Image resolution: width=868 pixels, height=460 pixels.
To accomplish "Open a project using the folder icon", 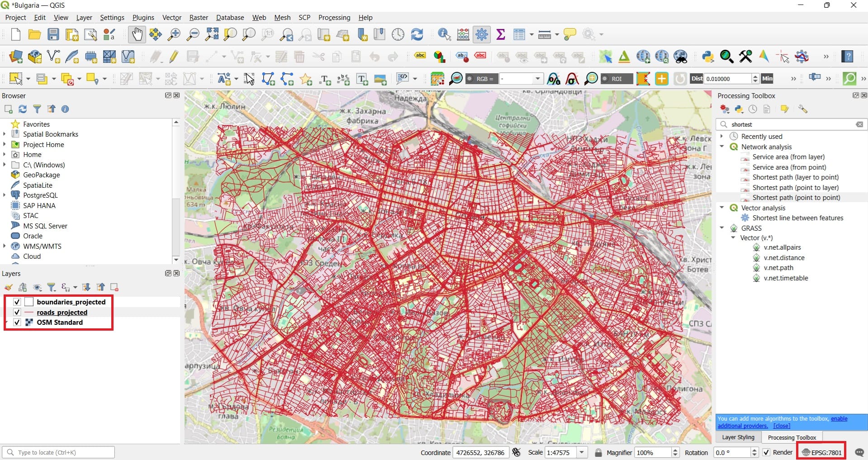I will [34, 34].
